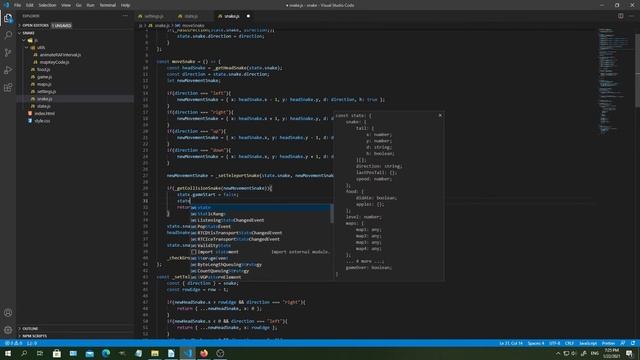This screenshot has width=640, height=360.
Task: Expand the Open Editors section
Action: click(x=35, y=25)
